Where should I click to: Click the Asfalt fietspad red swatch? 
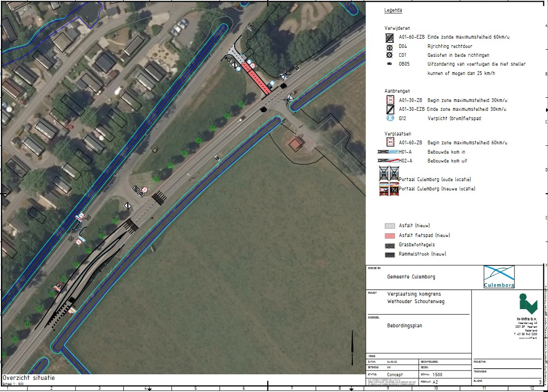tap(390, 236)
